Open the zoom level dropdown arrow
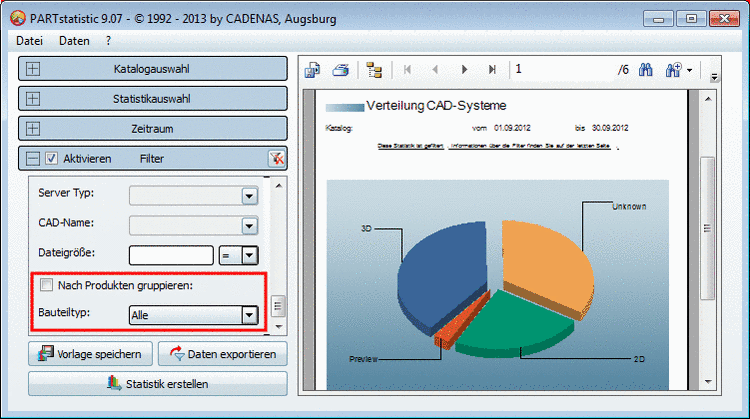Image resolution: width=750 pixels, height=419 pixels. pos(689,70)
